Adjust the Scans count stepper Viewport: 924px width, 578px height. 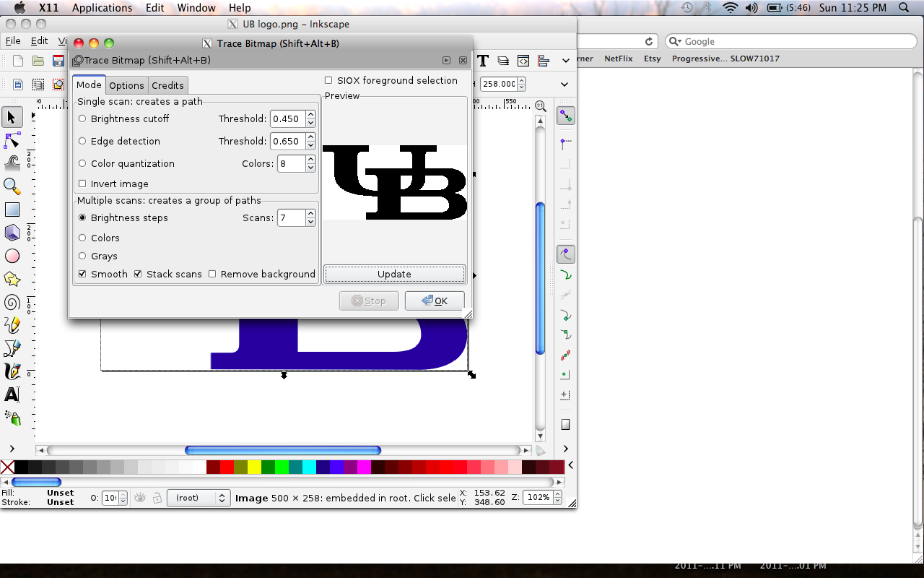[310, 217]
